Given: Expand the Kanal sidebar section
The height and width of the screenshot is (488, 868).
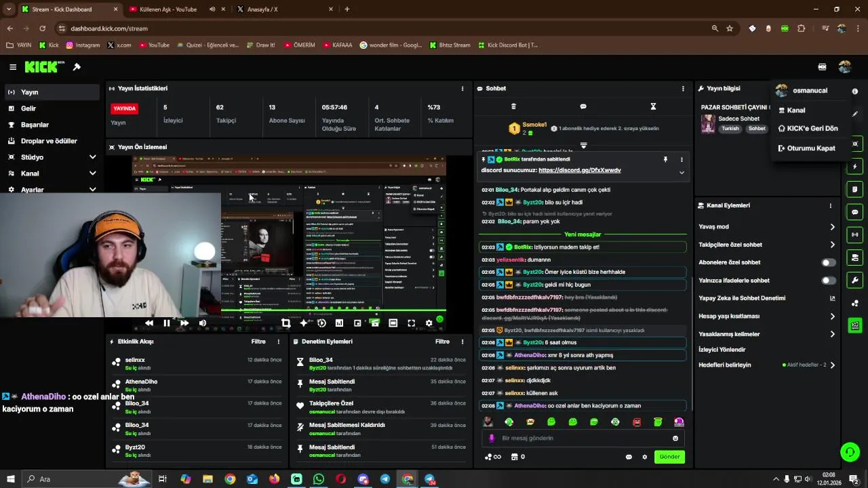Looking at the screenshot, I should coord(92,174).
